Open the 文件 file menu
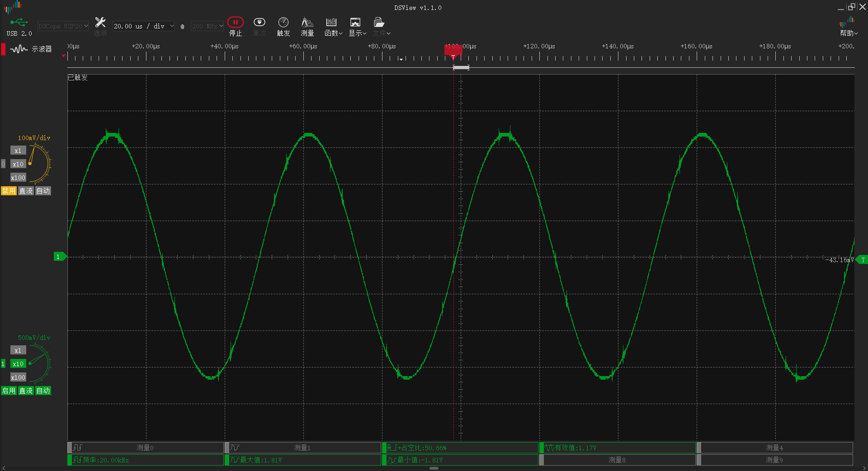Screen dimensions: 868x471 tap(381, 26)
